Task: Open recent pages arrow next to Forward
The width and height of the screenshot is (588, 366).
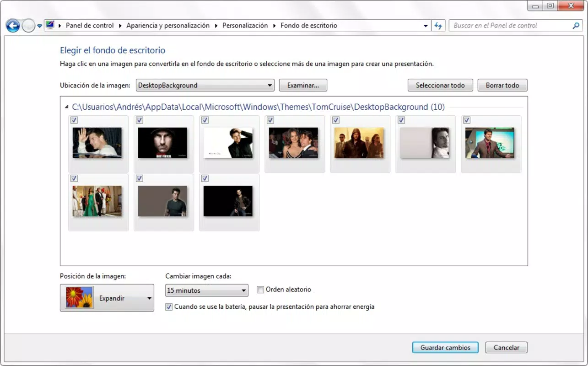Action: (40, 26)
